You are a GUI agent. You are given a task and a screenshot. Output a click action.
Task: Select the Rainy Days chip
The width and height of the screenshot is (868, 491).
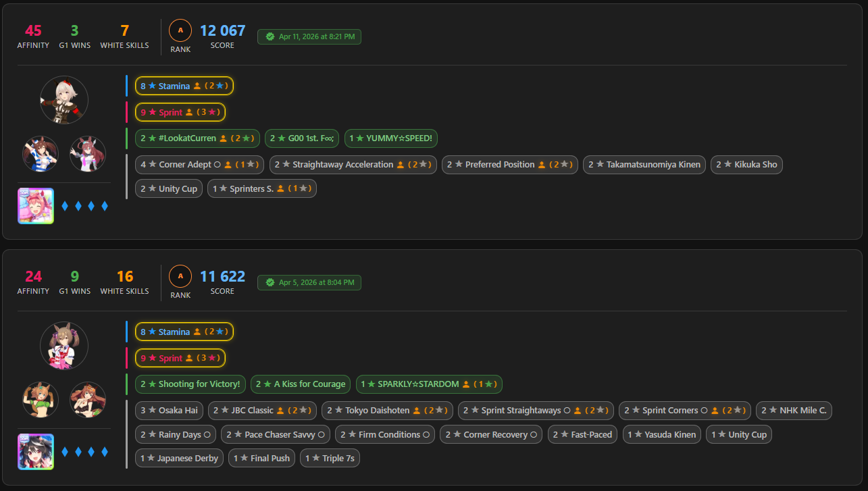tap(176, 434)
